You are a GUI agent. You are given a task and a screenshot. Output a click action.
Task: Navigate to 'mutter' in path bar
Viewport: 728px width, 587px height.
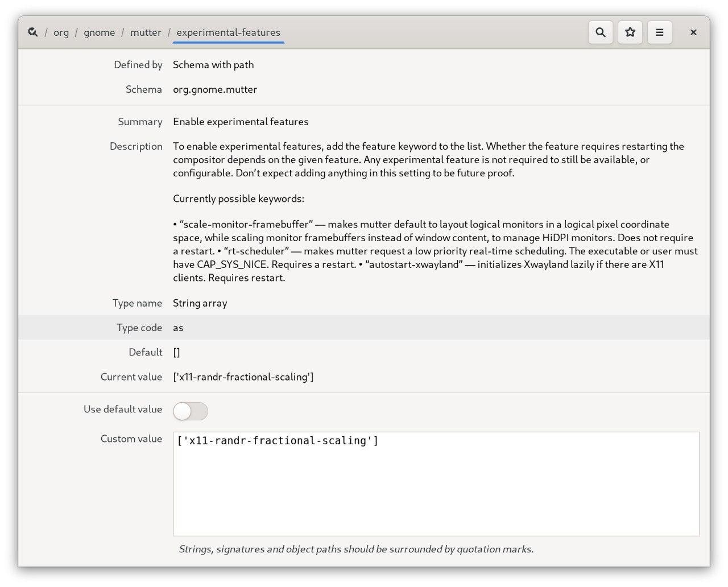coord(146,32)
